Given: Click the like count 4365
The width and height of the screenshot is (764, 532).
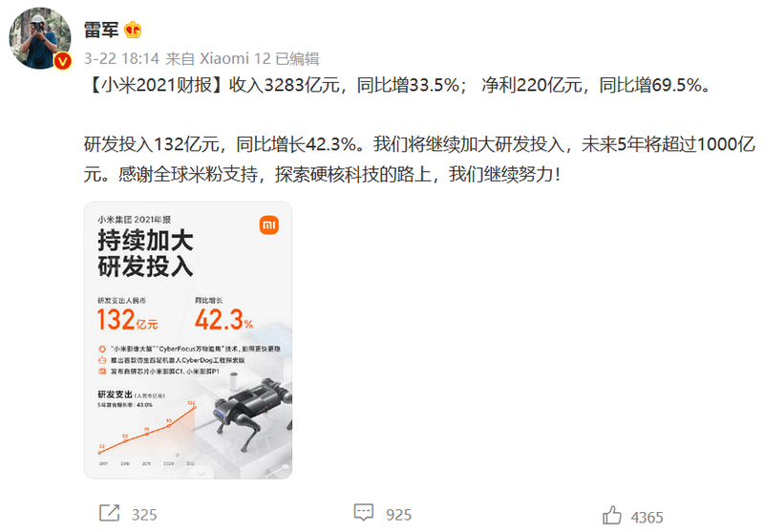Looking at the screenshot, I should point(647,518).
